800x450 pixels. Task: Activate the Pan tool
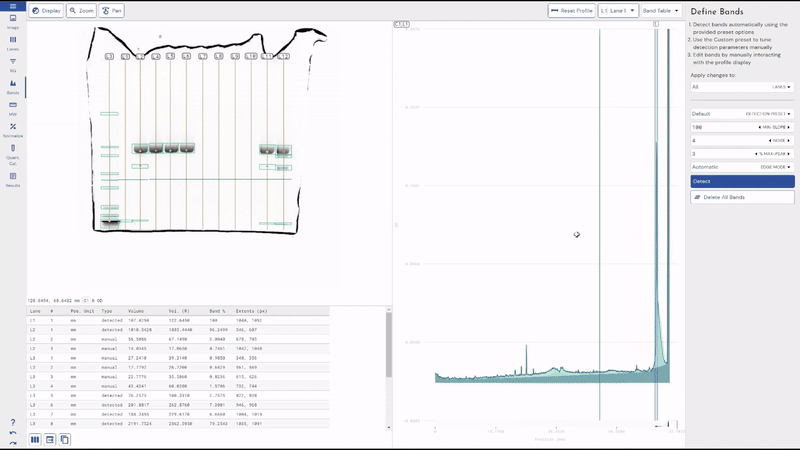tap(111, 11)
